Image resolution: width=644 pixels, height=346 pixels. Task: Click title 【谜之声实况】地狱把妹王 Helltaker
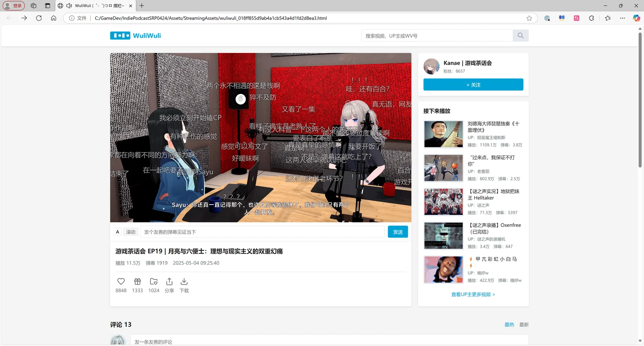pos(494,194)
